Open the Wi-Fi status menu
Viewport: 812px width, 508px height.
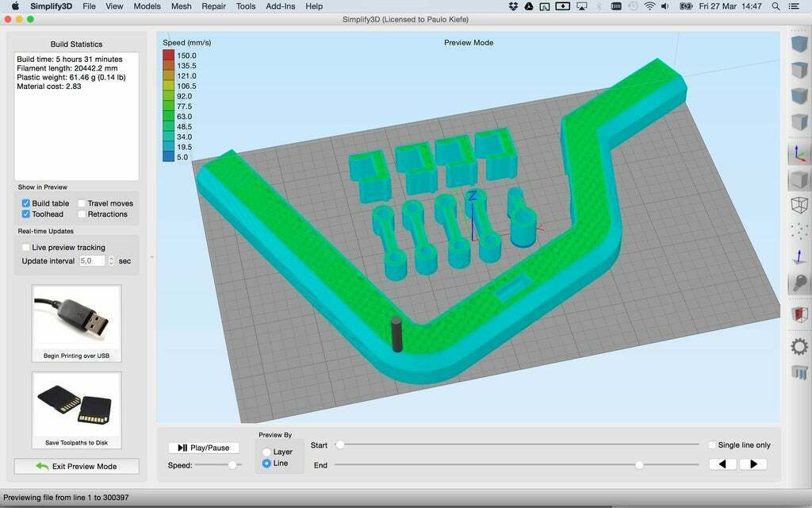[x=649, y=6]
